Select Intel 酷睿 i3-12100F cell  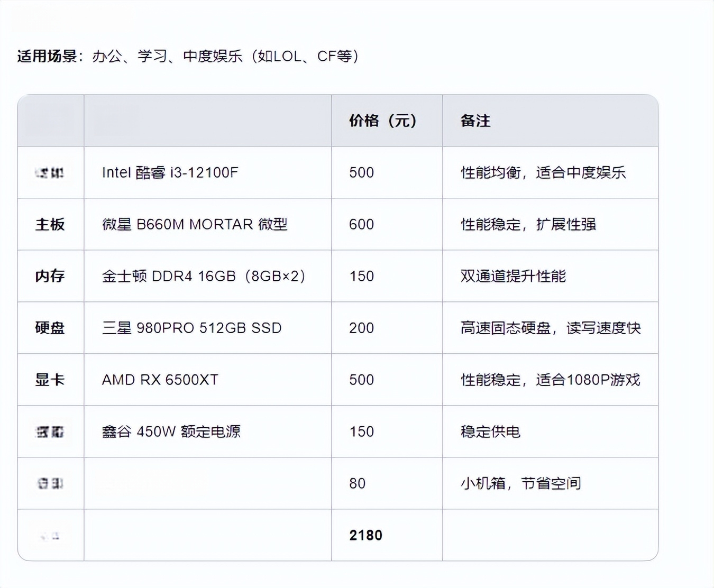click(x=170, y=172)
